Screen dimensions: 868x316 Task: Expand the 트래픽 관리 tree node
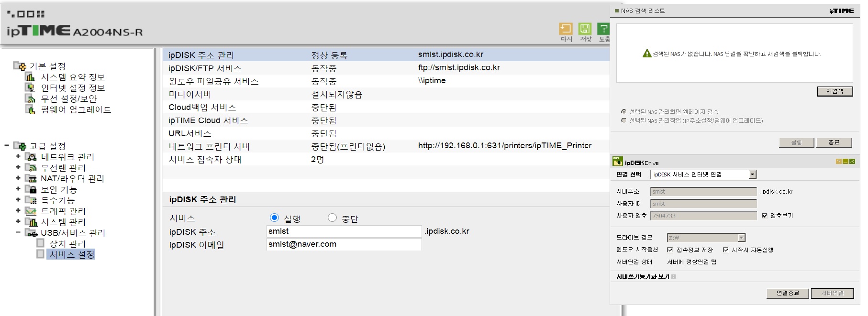pos(18,210)
